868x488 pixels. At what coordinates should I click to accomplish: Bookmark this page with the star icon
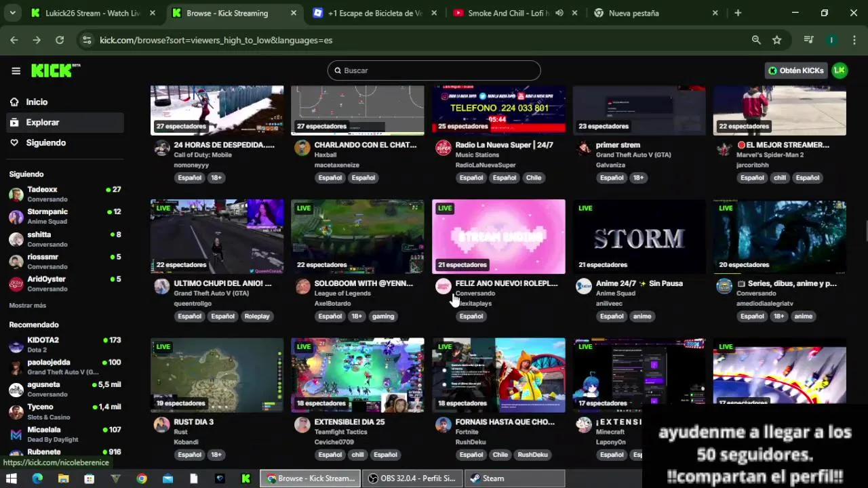click(777, 40)
